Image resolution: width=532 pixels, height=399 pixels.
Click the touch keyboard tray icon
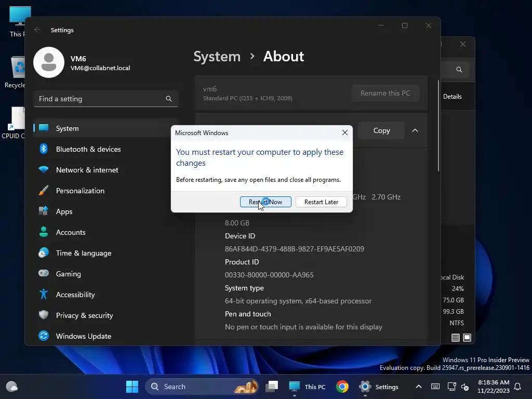tap(435, 387)
